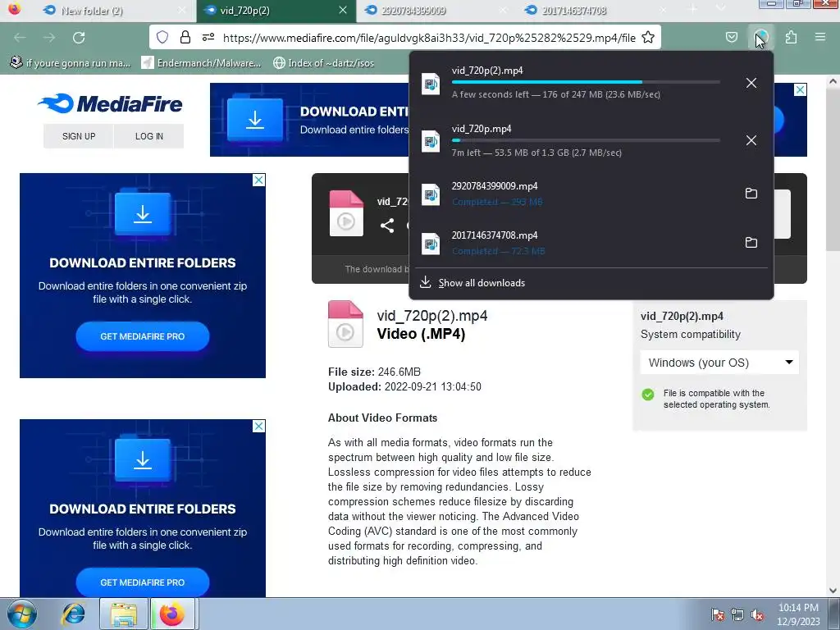Click the scrollbar up arrow
Viewport: 840px width, 630px height.
(833, 81)
